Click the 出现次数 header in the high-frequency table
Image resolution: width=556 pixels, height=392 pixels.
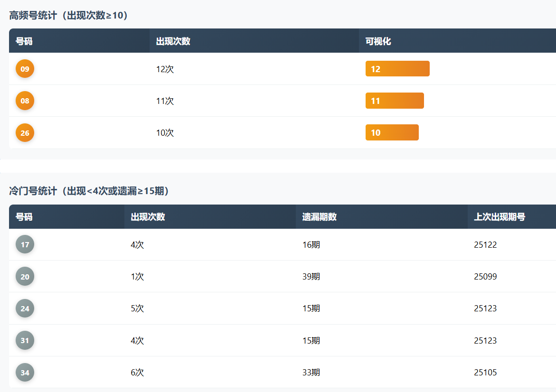click(x=173, y=41)
